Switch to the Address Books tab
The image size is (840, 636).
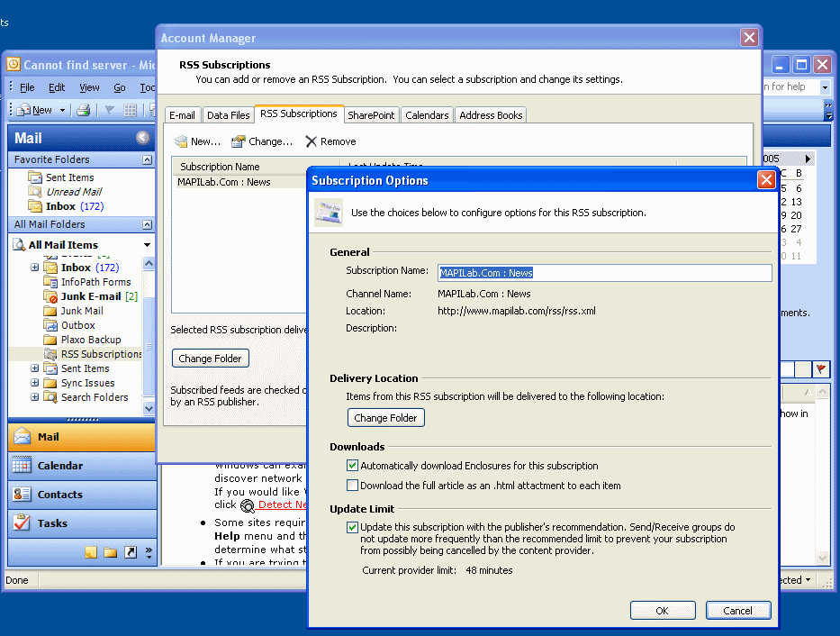tap(491, 115)
